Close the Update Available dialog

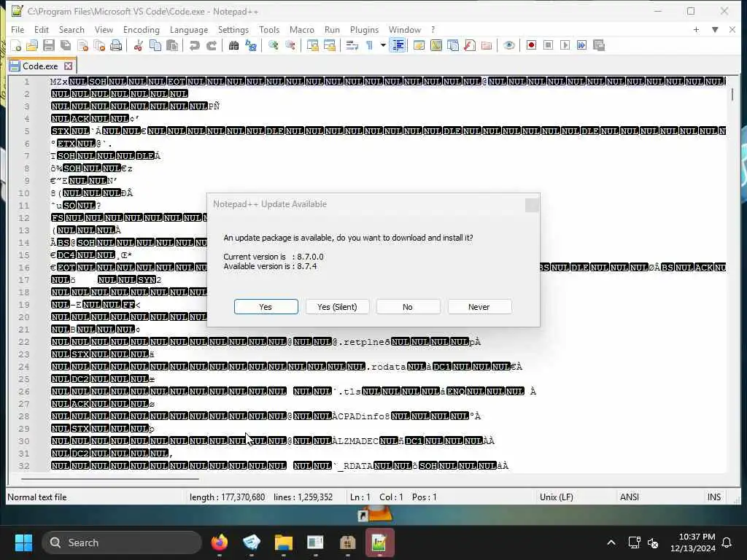[x=532, y=205]
